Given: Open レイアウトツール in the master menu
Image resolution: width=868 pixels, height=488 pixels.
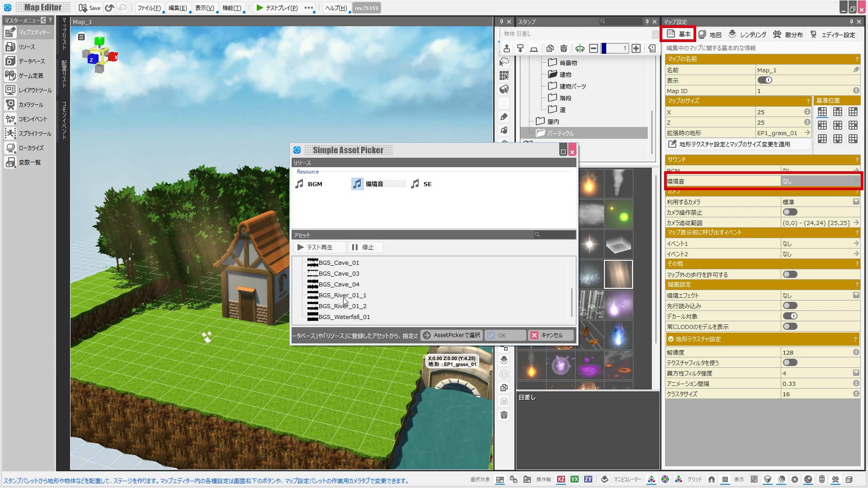Looking at the screenshot, I should coord(28,90).
